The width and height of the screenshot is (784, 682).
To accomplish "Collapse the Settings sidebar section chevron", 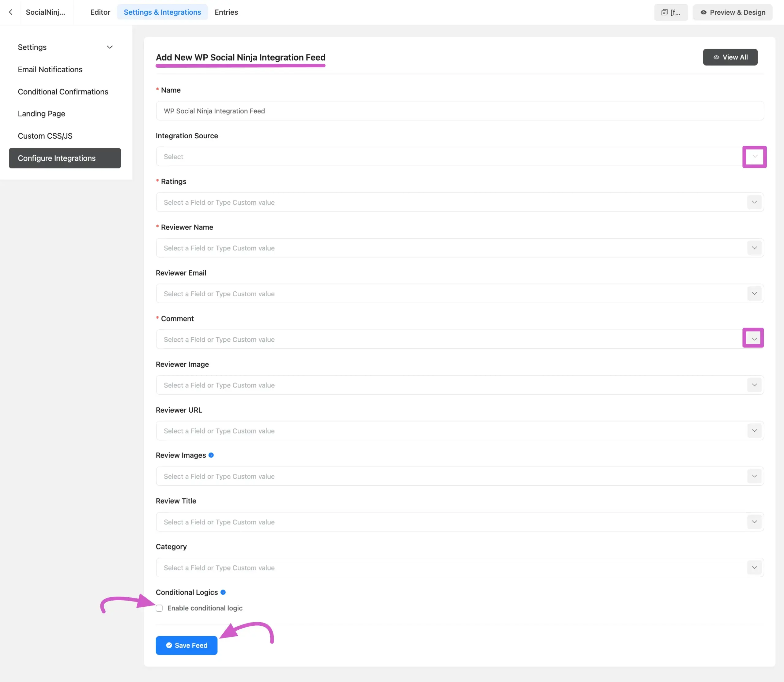I will coord(110,47).
